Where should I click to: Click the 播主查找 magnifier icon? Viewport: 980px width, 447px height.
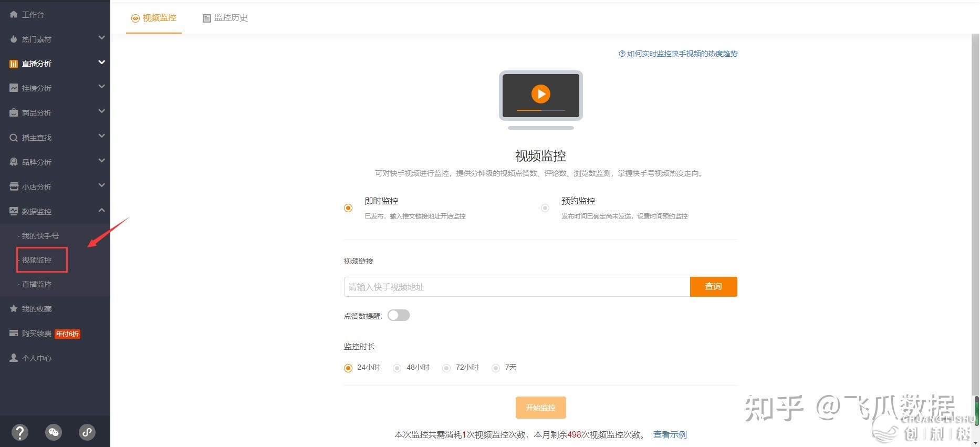14,138
